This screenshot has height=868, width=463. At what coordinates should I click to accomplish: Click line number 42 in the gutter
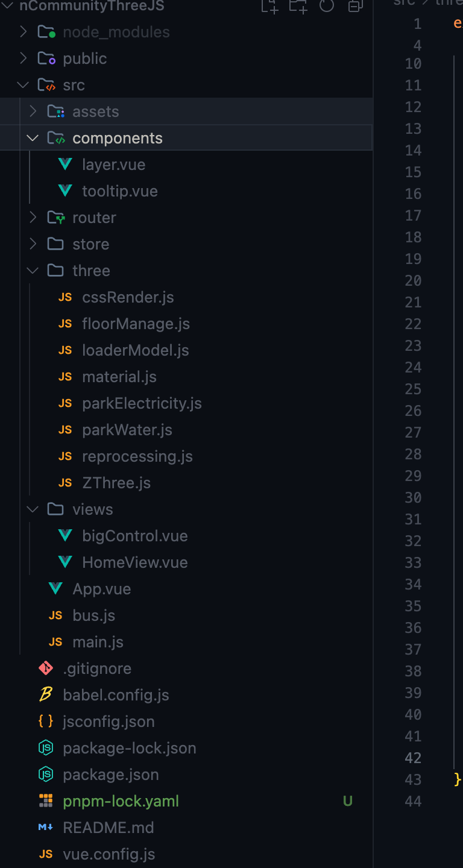pos(414,758)
